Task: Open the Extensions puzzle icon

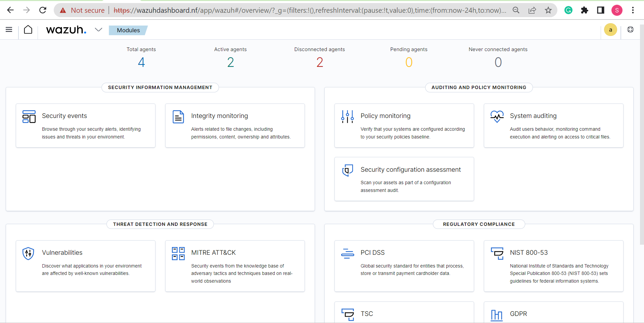Action: 585,10
